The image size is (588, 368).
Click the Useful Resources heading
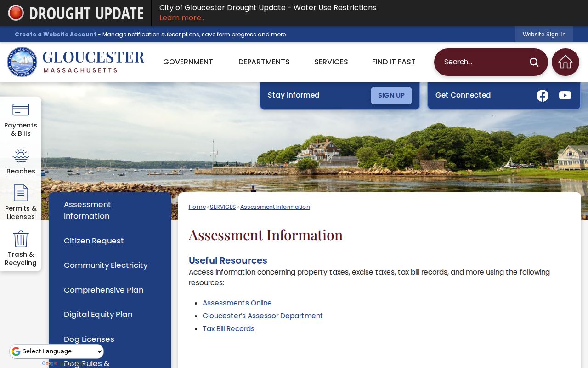pyautogui.click(x=228, y=260)
